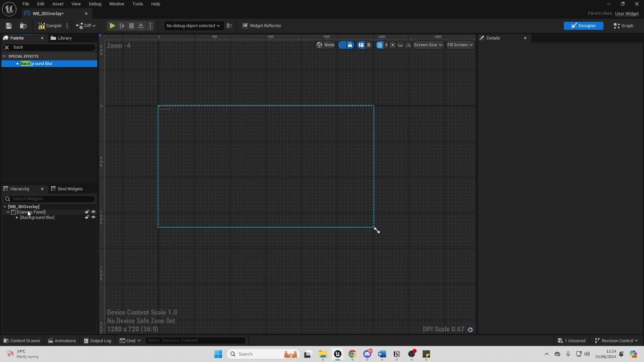
Task: Toggle lock on the Canvas Panel row
Action: pyautogui.click(x=87, y=212)
